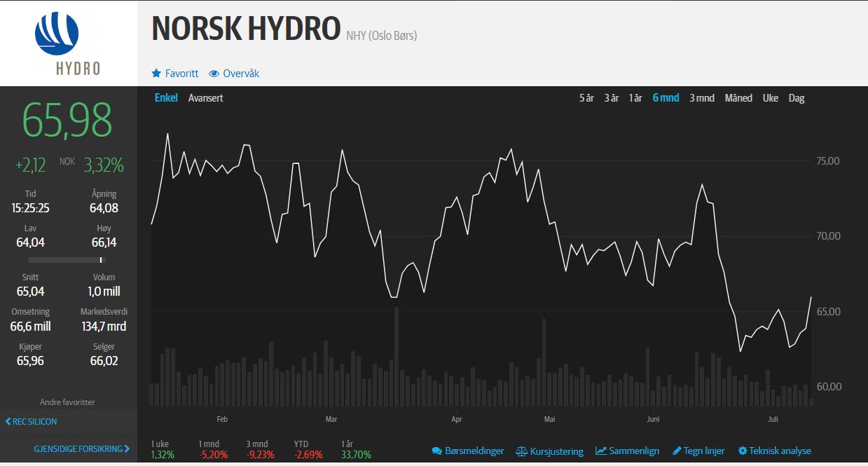Click the Snitt value 65,04
This screenshot has height=466, width=868.
pyautogui.click(x=30, y=292)
